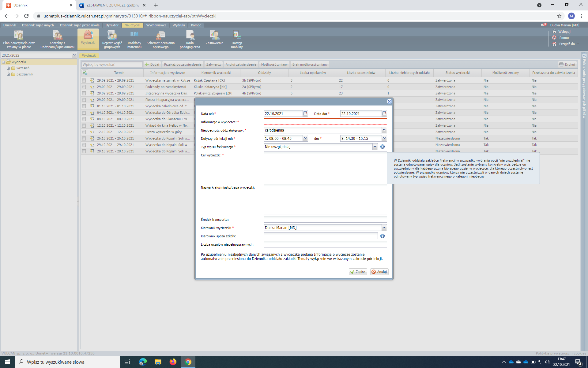Viewport: 588px width, 368px height.
Task: Tick checkbox for Podchody na zamekryterski row
Action: [x=84, y=87]
